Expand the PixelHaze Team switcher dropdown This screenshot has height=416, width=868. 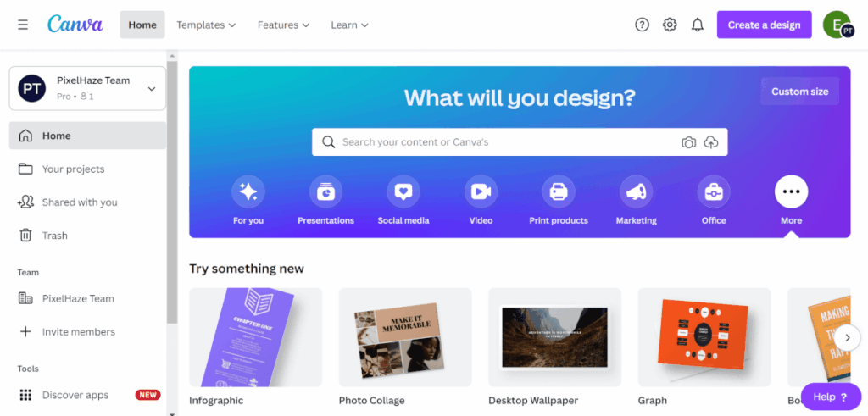(87, 88)
